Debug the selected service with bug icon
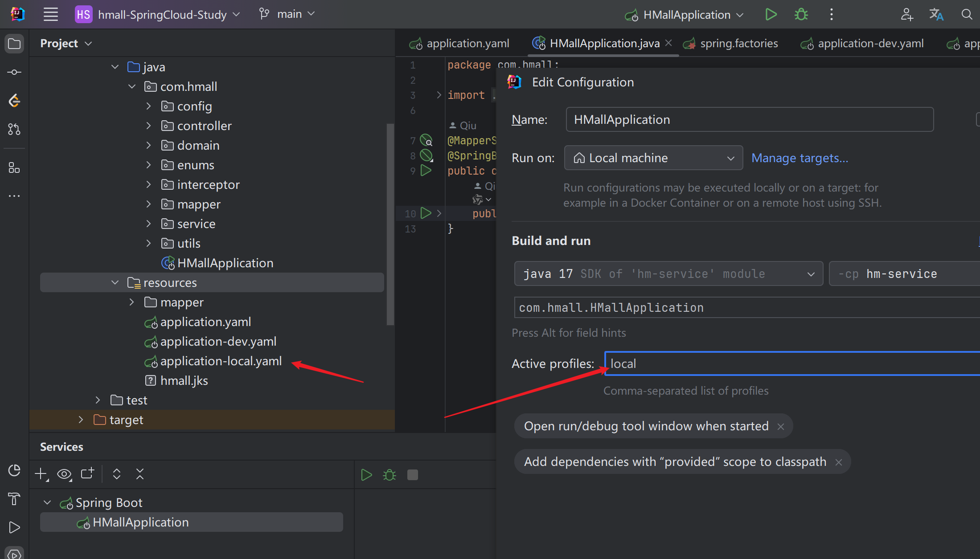 pos(390,475)
